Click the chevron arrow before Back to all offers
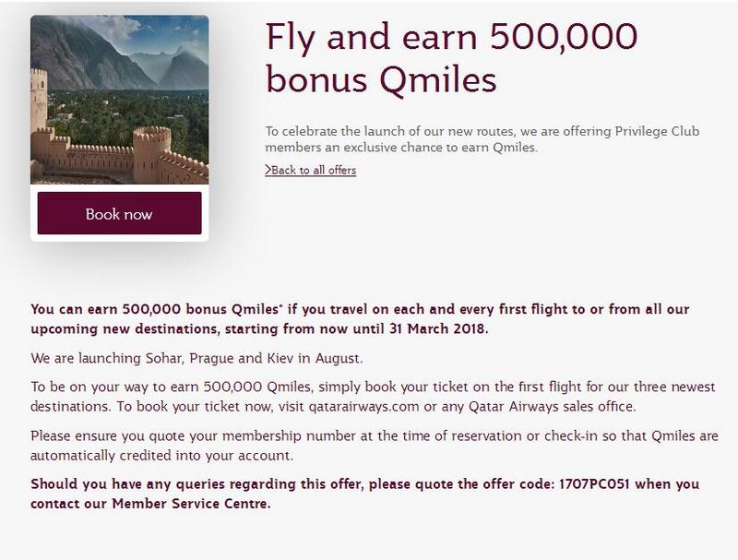Image resolution: width=738 pixels, height=560 pixels. [x=268, y=170]
